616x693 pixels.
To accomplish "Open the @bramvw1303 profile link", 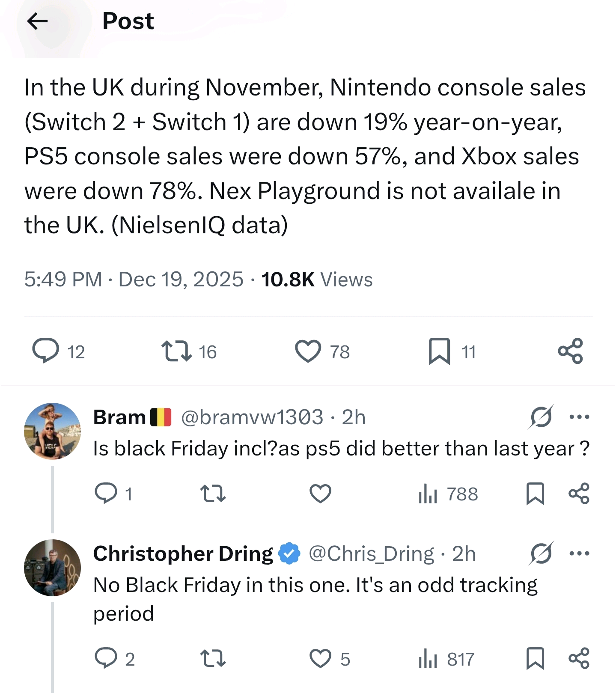I will 252,417.
